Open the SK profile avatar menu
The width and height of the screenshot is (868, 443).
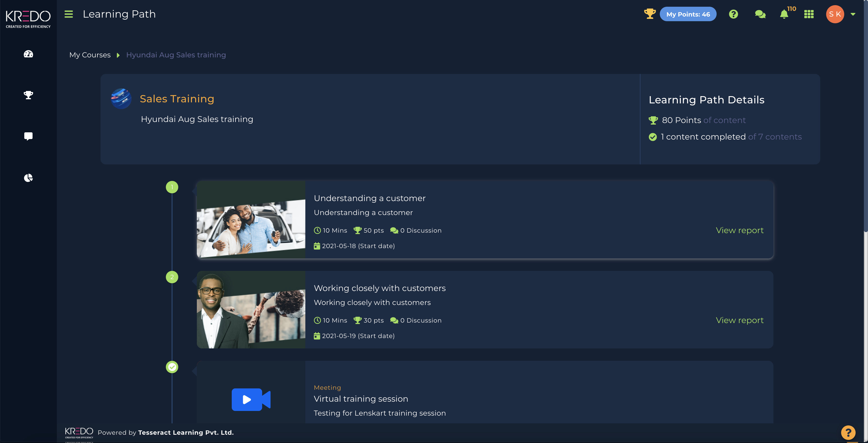(x=835, y=14)
